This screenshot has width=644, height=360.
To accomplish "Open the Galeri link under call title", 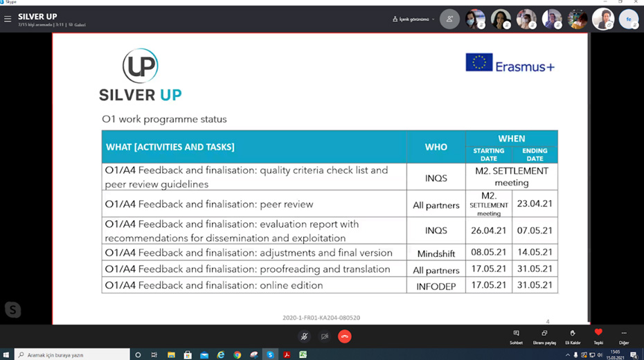I will coord(77,25).
